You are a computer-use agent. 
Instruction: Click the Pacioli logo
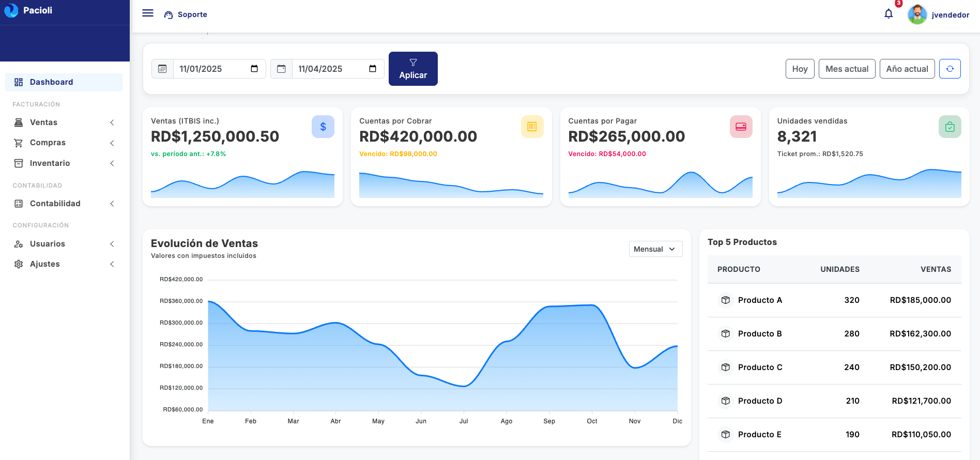pyautogui.click(x=11, y=10)
